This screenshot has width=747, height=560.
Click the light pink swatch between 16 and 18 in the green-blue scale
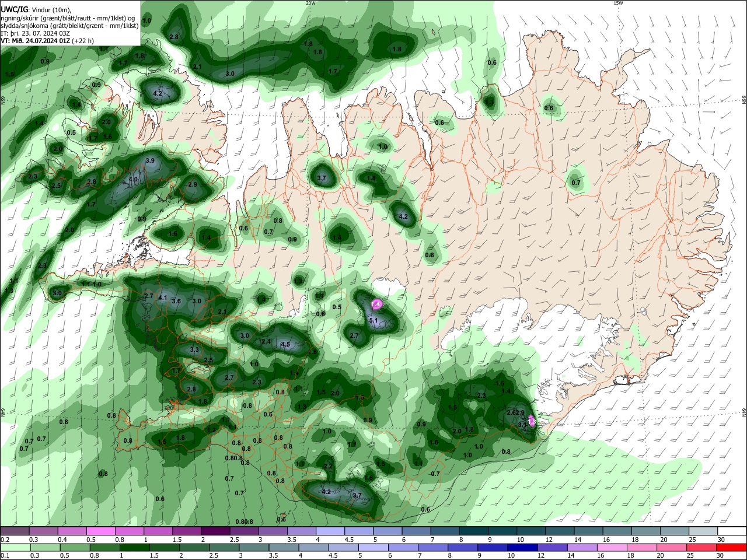point(612,547)
